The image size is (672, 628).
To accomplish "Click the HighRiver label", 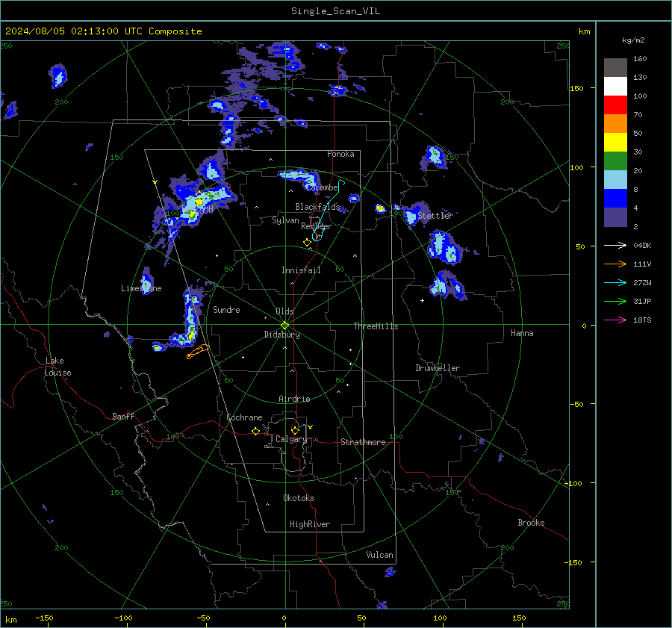I will 310,524.
